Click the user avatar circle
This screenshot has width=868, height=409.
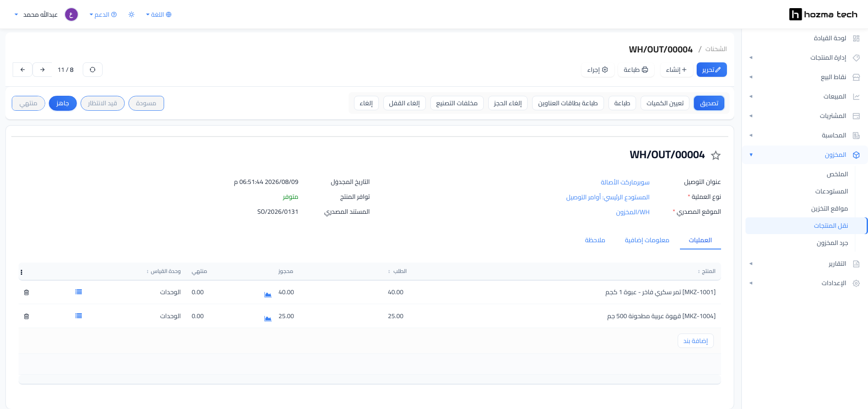click(71, 14)
